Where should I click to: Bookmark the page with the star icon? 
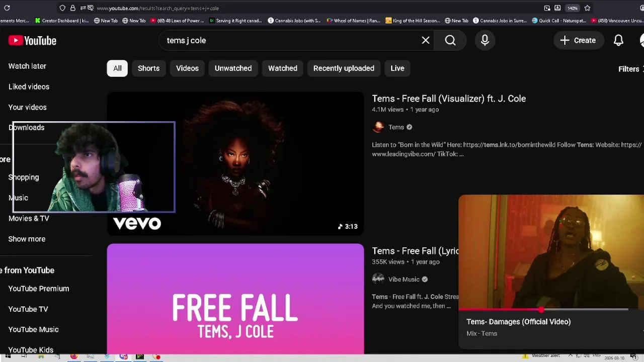click(x=587, y=8)
